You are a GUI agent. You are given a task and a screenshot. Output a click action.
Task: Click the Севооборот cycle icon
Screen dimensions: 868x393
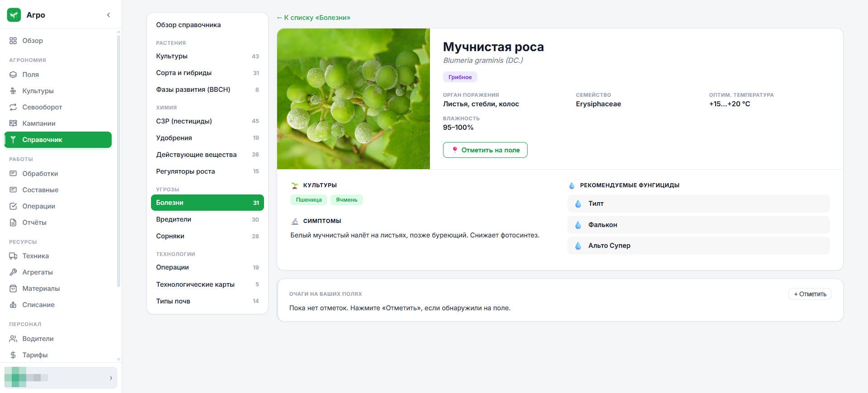pyautogui.click(x=13, y=107)
